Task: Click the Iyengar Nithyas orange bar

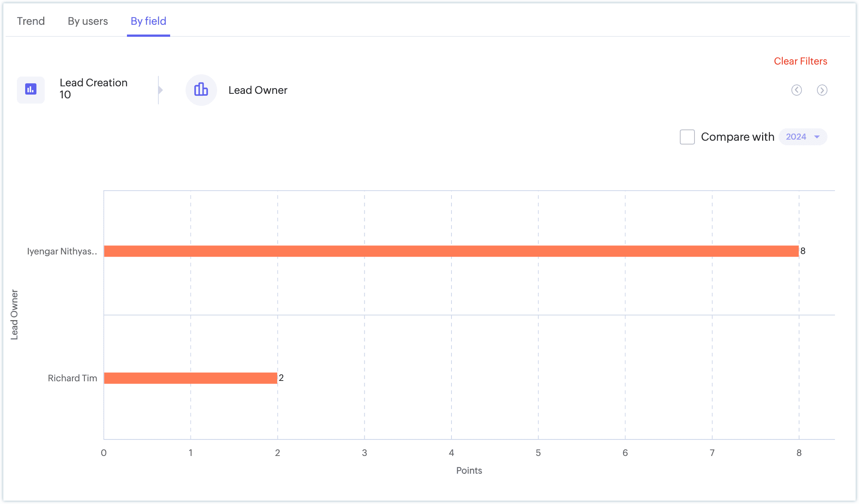Action: 451,251
